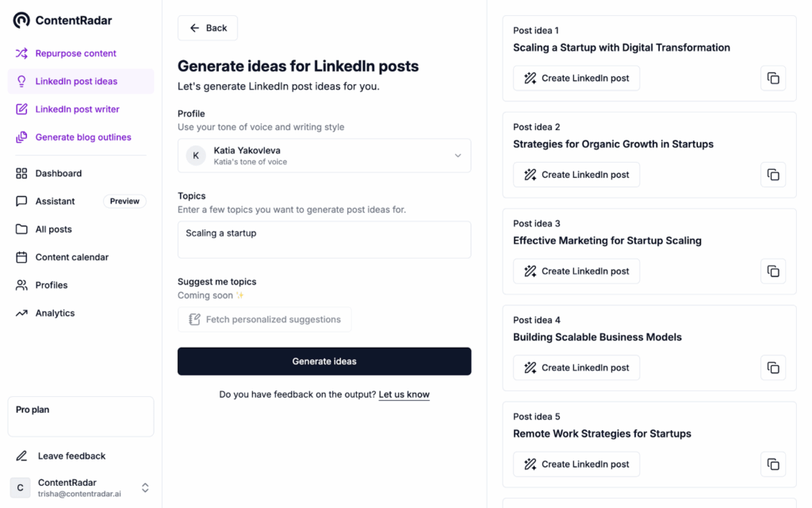Viewport: 812px width, 508px height.
Task: Copy Post idea 3 text
Action: point(773,271)
